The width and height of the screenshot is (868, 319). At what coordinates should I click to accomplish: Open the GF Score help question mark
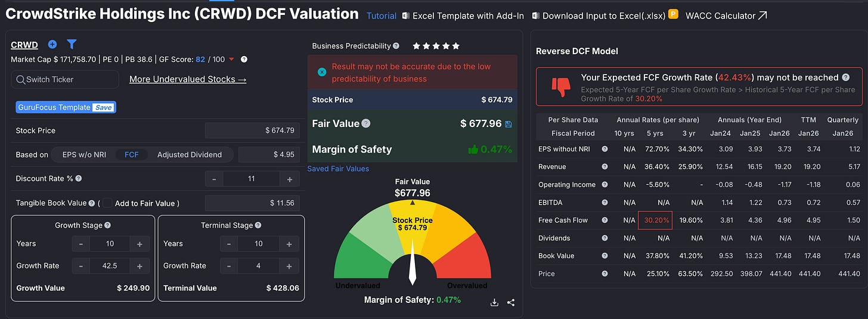(244, 59)
